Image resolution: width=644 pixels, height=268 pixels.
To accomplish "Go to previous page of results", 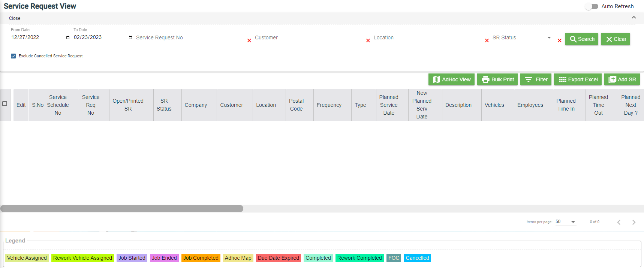I will pos(619,222).
